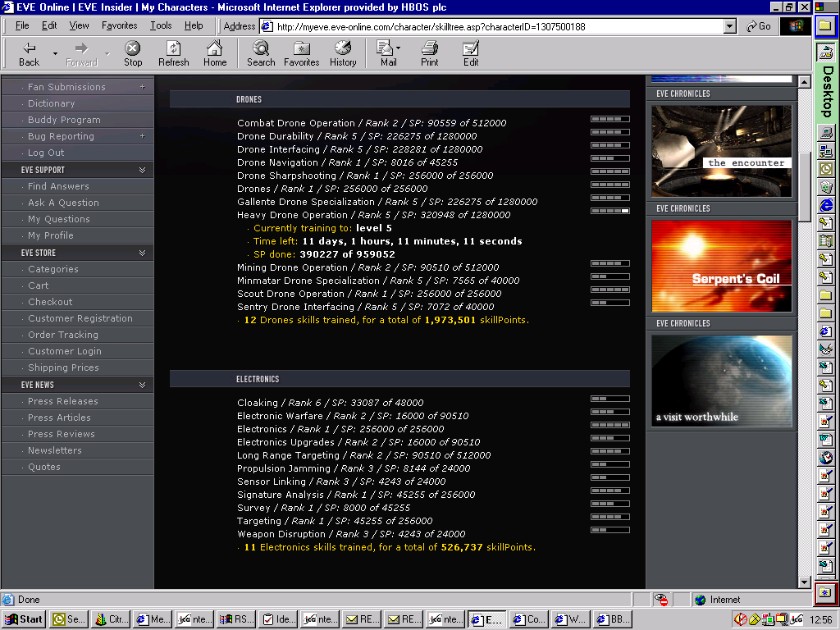Click the Signature Analysis level bar
840x630 pixels.
pyautogui.click(x=610, y=491)
